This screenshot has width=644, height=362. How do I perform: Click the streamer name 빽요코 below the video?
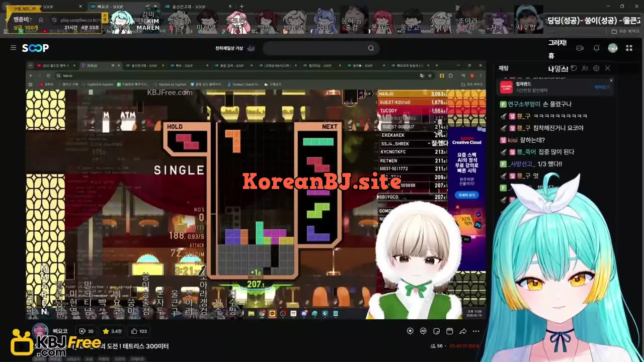click(60, 331)
